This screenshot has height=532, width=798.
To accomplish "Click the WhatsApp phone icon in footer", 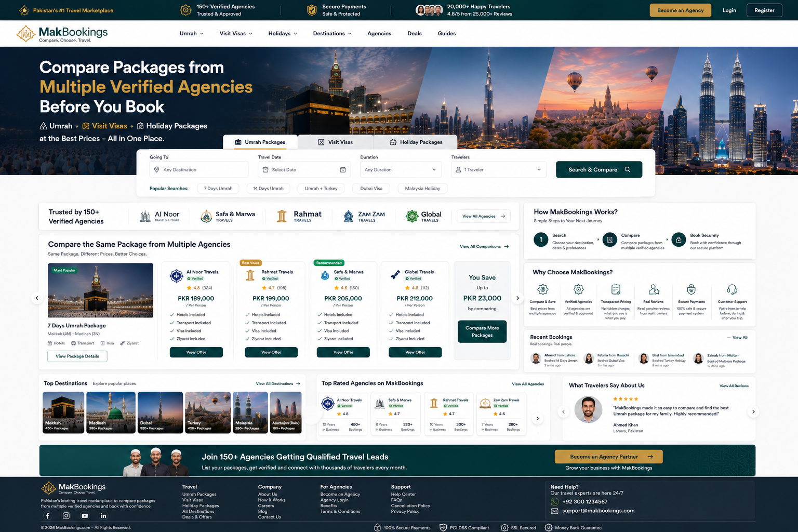I will [554, 502].
